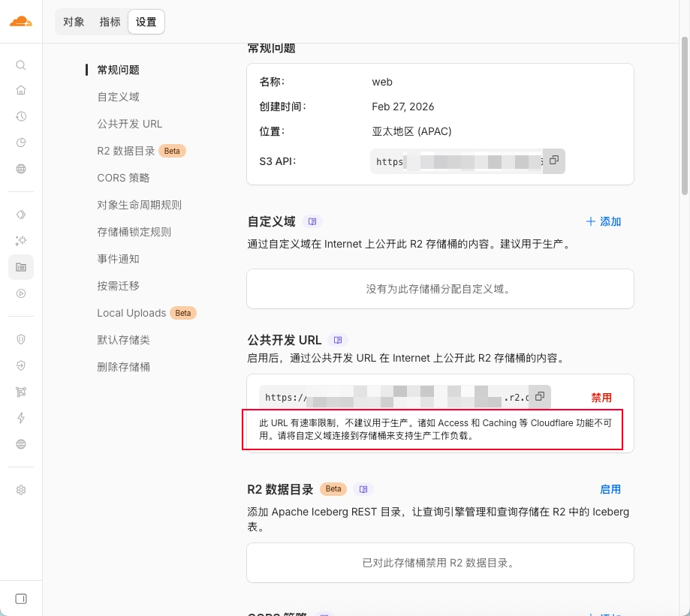Open docs icon next to 公共开发 URL
Image resolution: width=690 pixels, height=616 pixels.
[x=338, y=340]
